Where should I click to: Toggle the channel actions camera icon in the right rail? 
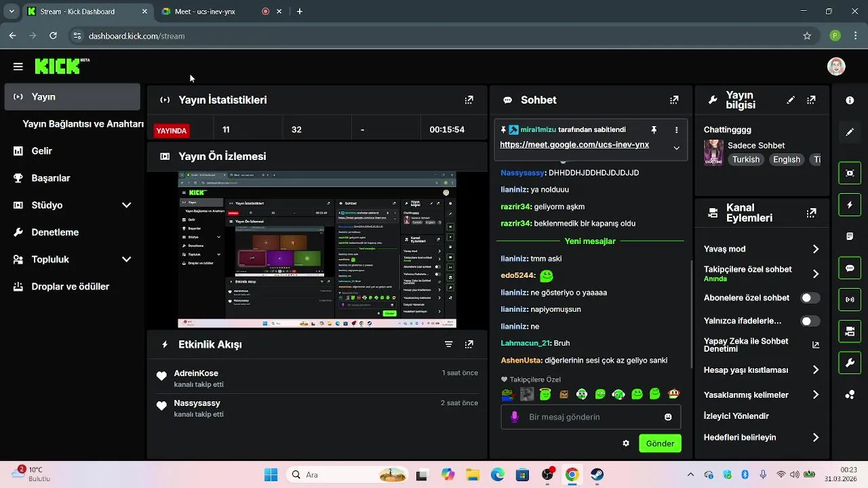850,331
